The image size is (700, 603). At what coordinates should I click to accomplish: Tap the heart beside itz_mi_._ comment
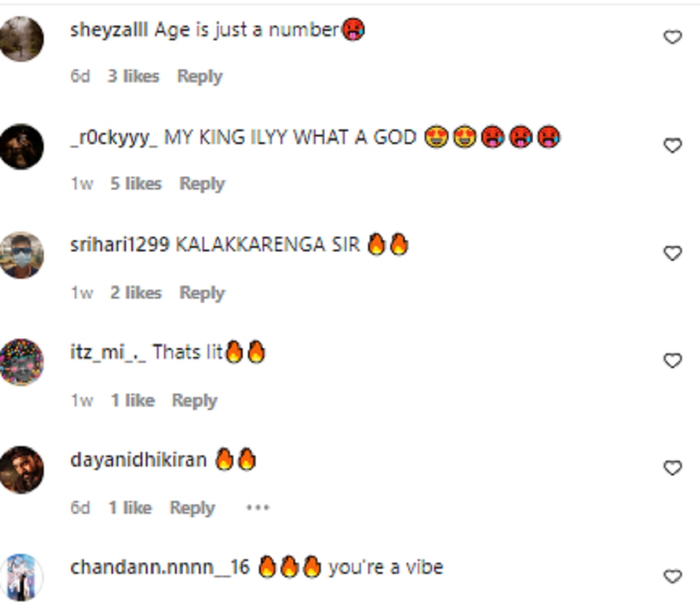pos(673,360)
